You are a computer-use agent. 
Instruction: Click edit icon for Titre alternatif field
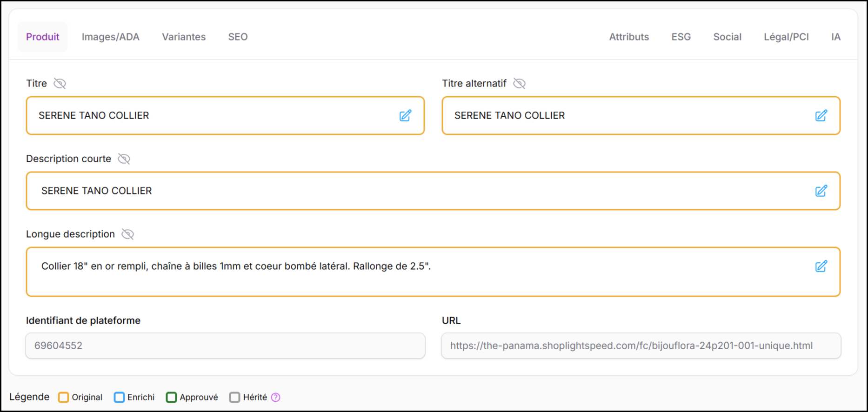[x=821, y=116]
